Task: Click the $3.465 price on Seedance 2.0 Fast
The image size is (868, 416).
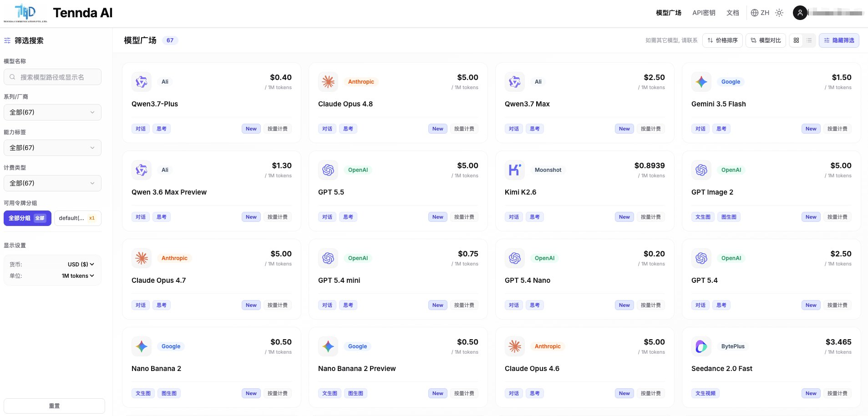Action: tap(838, 342)
